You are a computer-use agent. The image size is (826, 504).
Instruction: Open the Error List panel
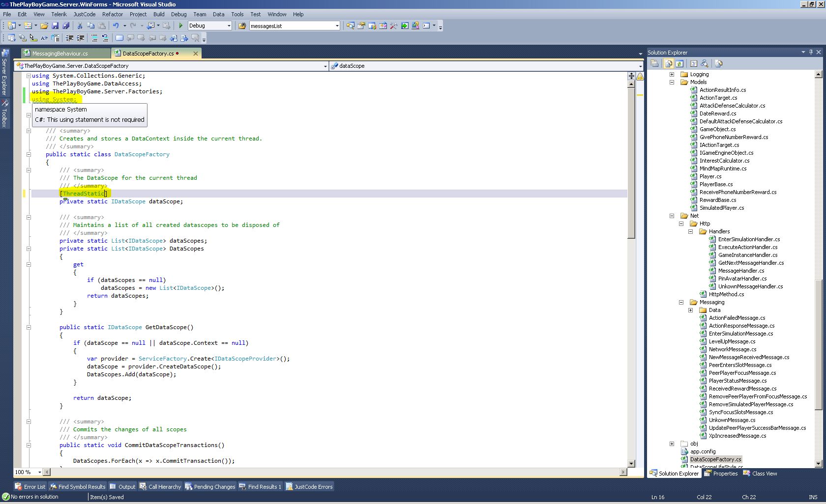point(30,487)
